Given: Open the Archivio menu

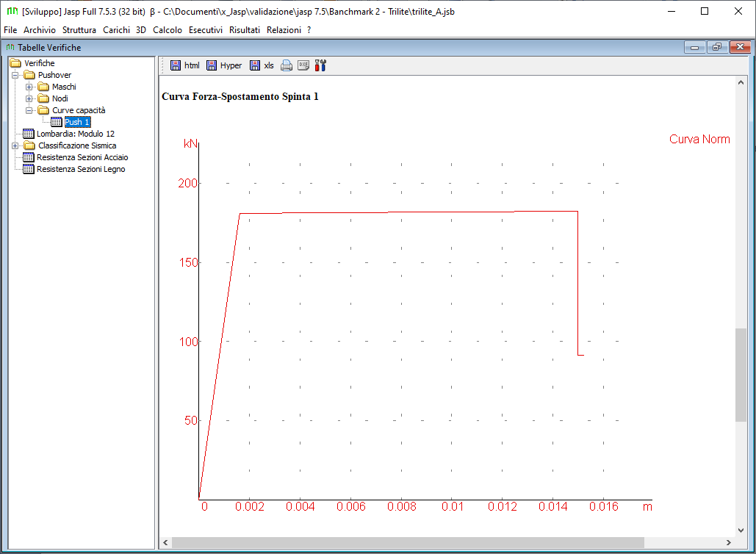Looking at the screenshot, I should 40,30.
